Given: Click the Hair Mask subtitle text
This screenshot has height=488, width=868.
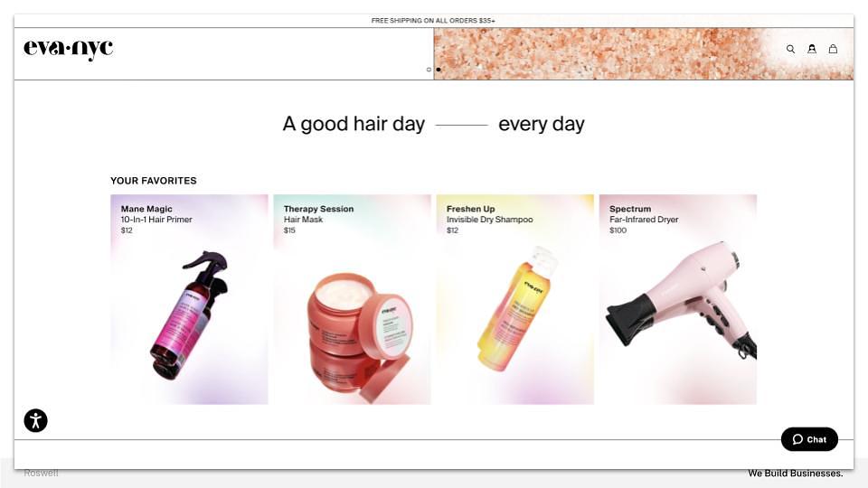Looking at the screenshot, I should [x=304, y=220].
